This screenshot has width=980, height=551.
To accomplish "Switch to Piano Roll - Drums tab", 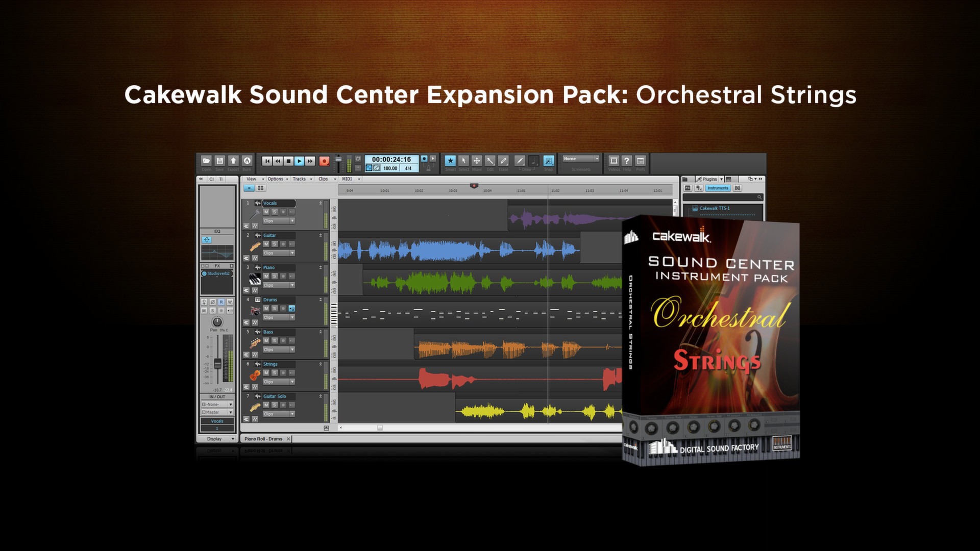I will (x=263, y=439).
